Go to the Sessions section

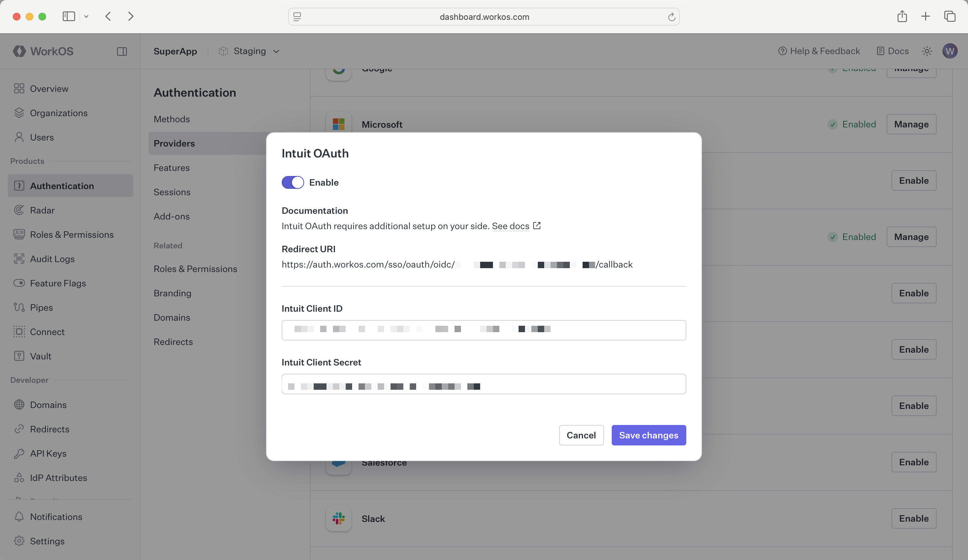pos(172,192)
